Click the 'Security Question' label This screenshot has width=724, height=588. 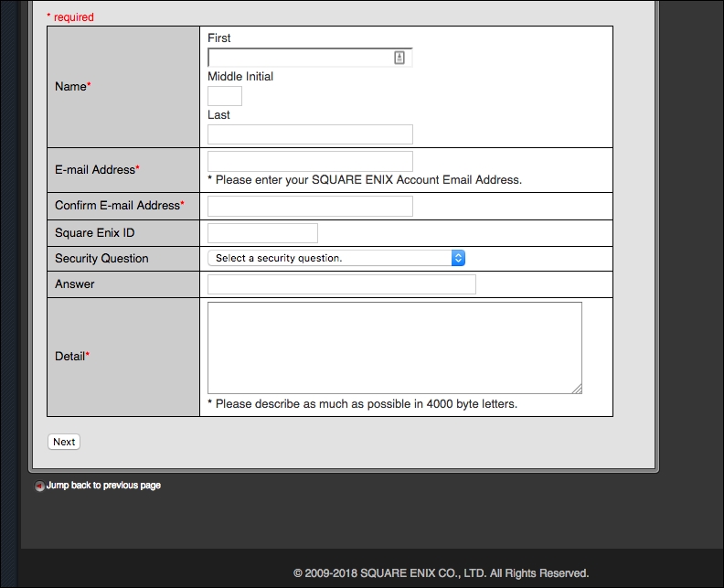(101, 258)
